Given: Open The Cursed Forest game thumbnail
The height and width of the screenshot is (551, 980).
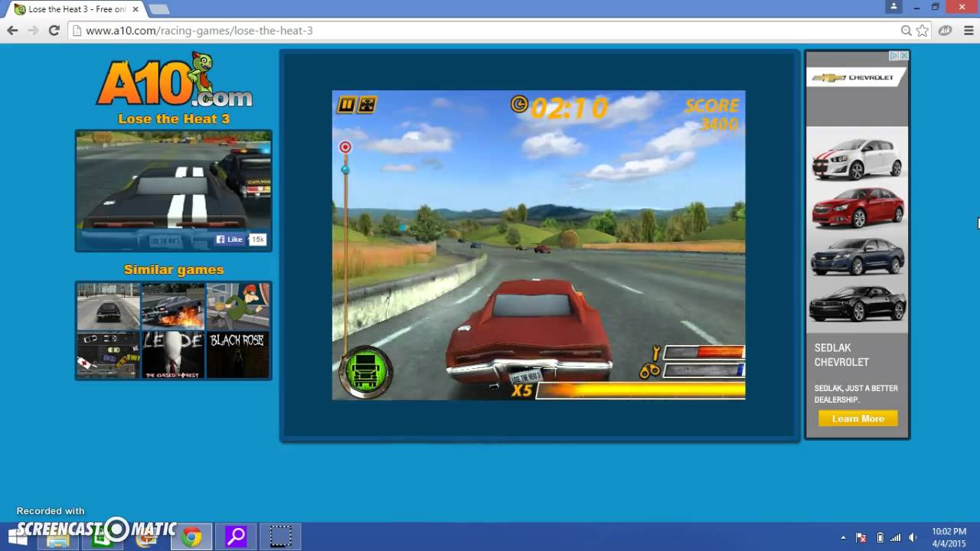Looking at the screenshot, I should (x=173, y=354).
